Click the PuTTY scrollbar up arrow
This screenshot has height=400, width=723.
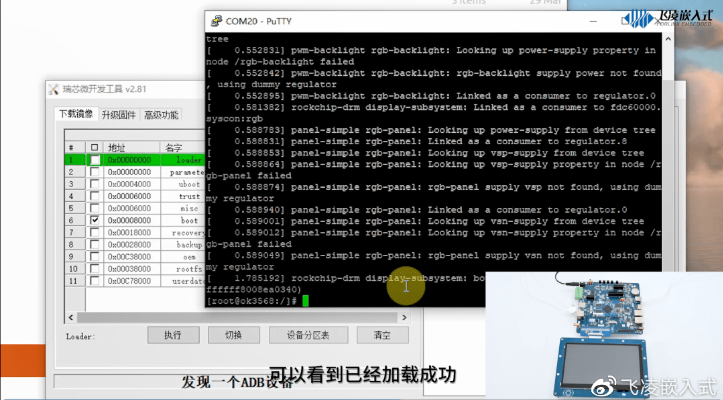(668, 39)
